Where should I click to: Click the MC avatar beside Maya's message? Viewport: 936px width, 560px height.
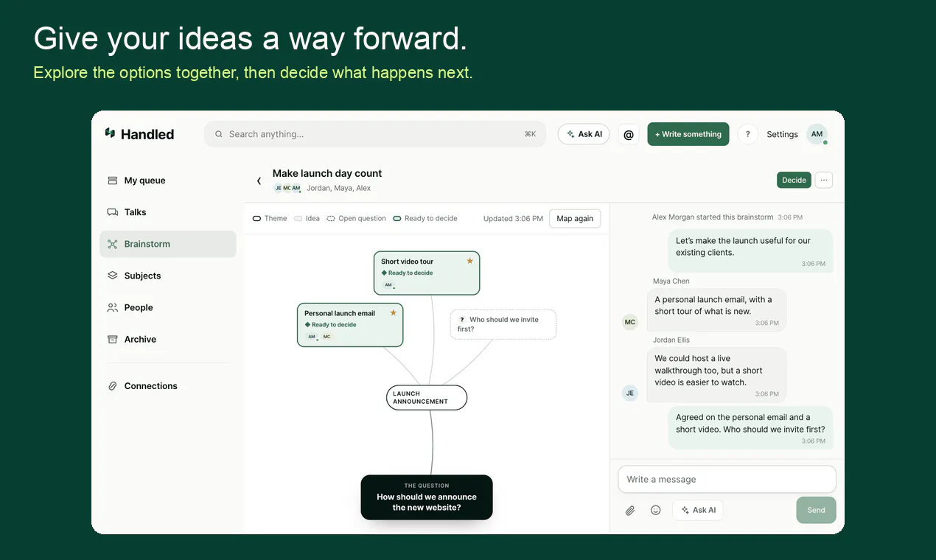click(630, 322)
